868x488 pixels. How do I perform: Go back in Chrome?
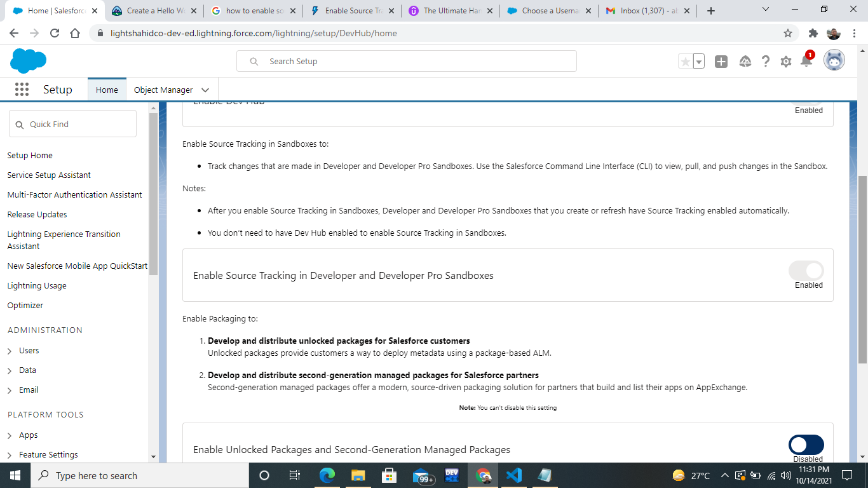tap(14, 33)
